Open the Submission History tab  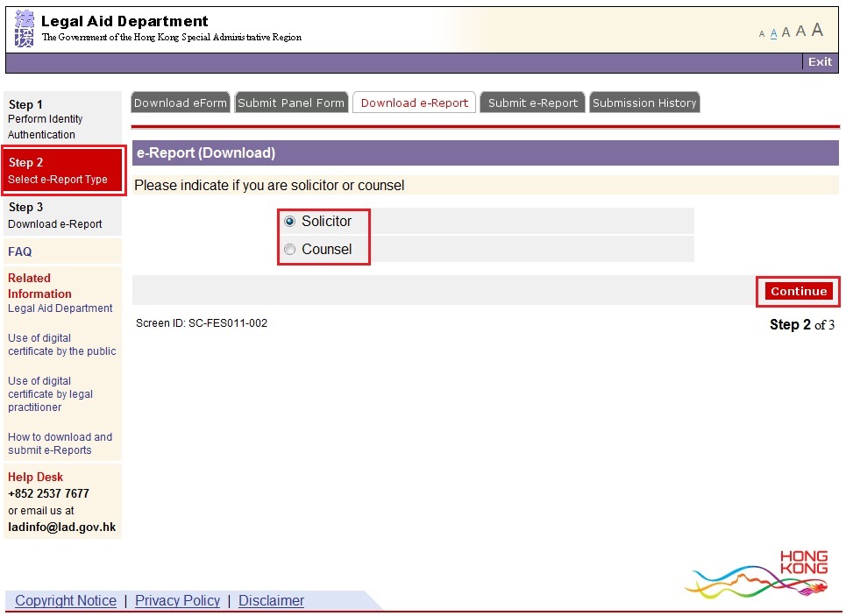click(x=644, y=103)
